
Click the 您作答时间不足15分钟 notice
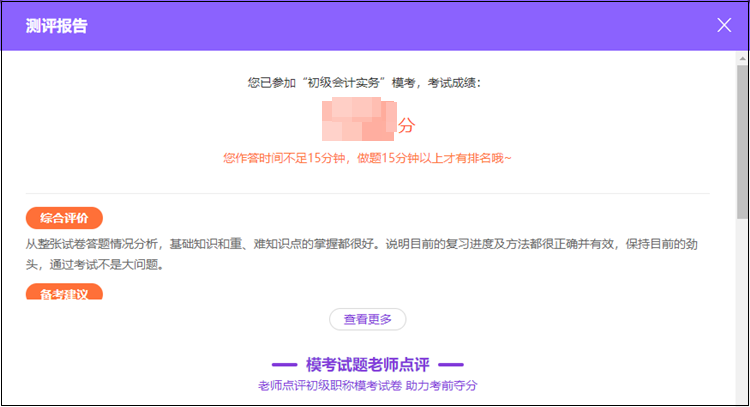pos(367,158)
